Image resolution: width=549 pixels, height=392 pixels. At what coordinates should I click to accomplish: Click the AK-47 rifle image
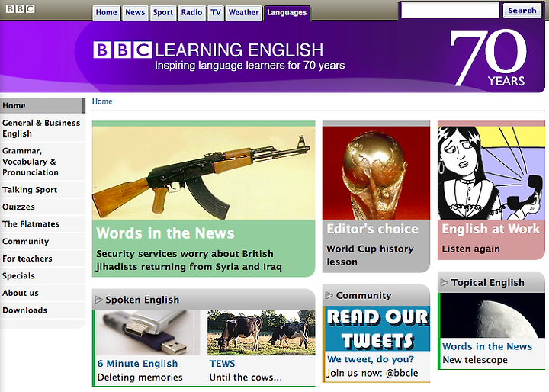[204, 173]
